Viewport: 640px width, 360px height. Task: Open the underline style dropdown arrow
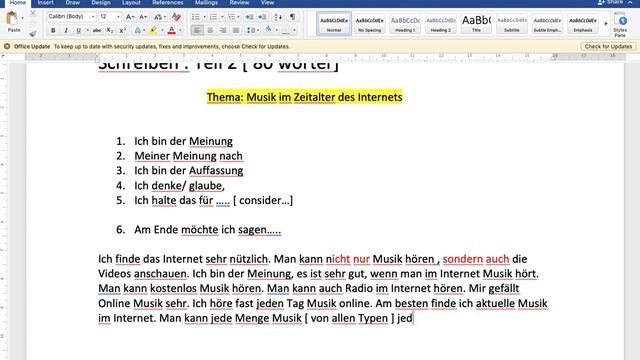click(87, 30)
